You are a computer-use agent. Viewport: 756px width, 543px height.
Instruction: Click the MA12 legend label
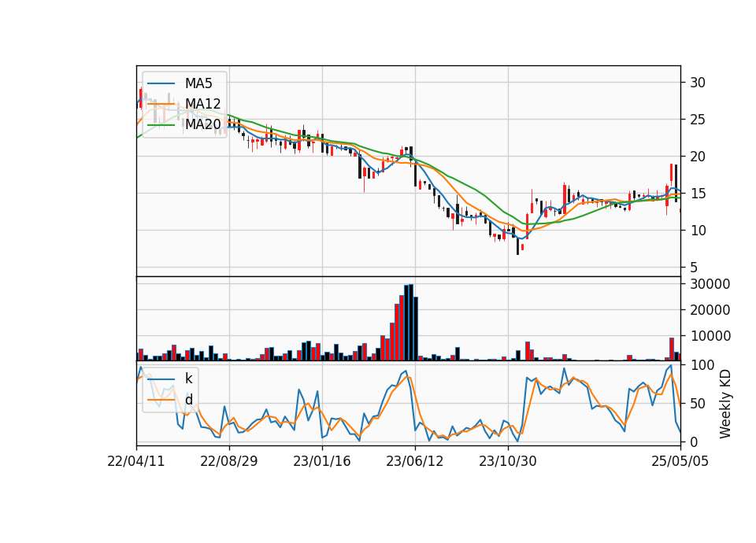pyautogui.click(x=203, y=104)
